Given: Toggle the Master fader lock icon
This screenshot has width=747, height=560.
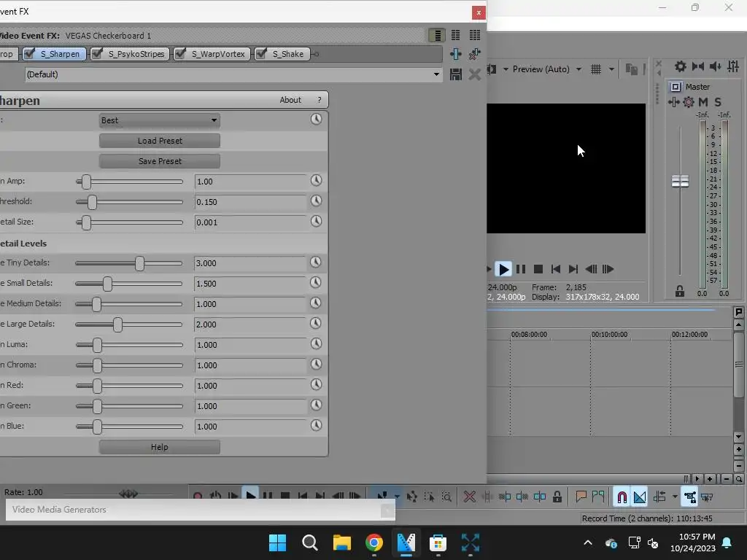Looking at the screenshot, I should [680, 291].
